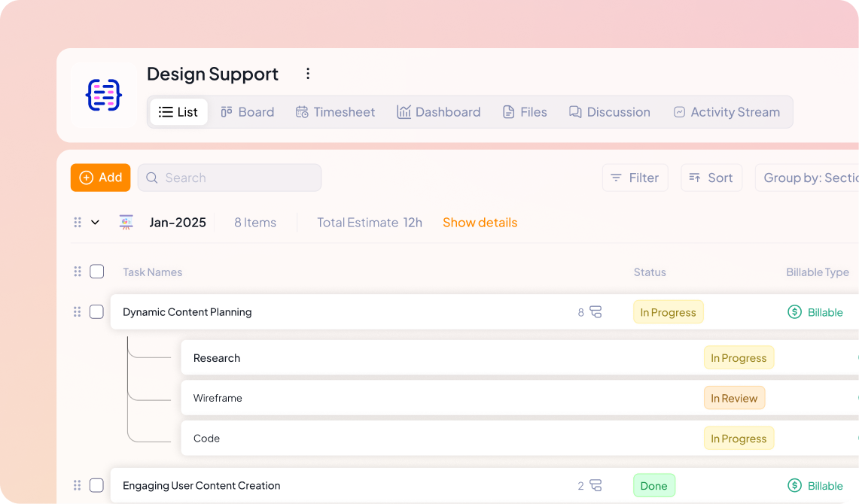Click the Billable Type column header
859x504 pixels.
click(818, 272)
